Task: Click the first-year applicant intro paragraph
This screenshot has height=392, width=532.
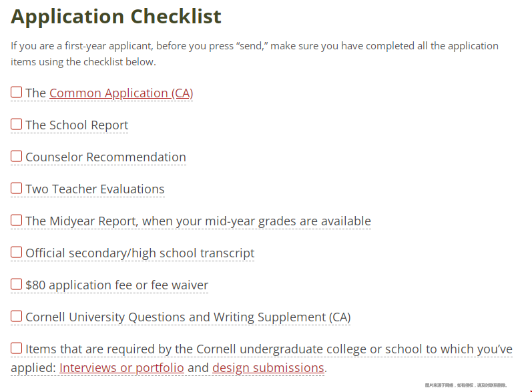Action: pos(254,54)
